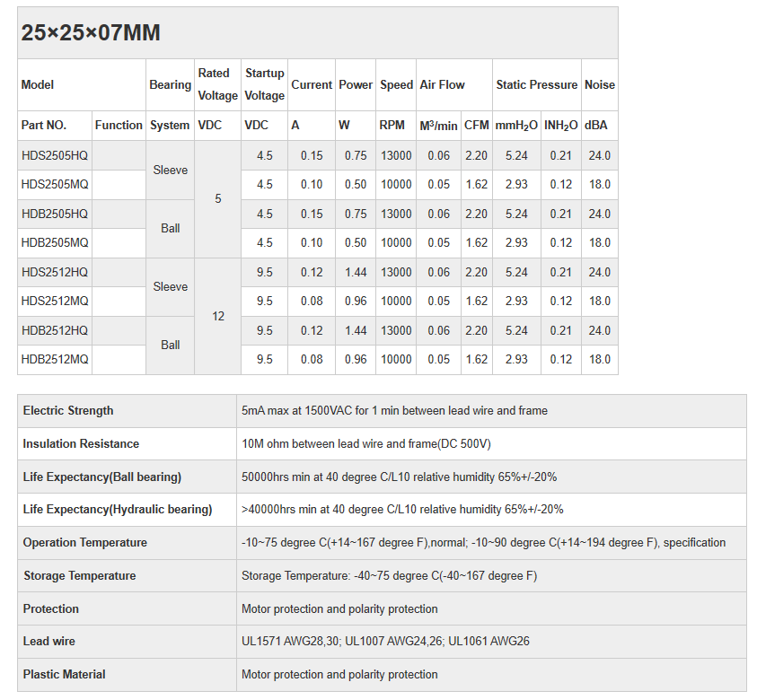Click the 5mA max at 1500VAC description

pyautogui.click(x=394, y=410)
